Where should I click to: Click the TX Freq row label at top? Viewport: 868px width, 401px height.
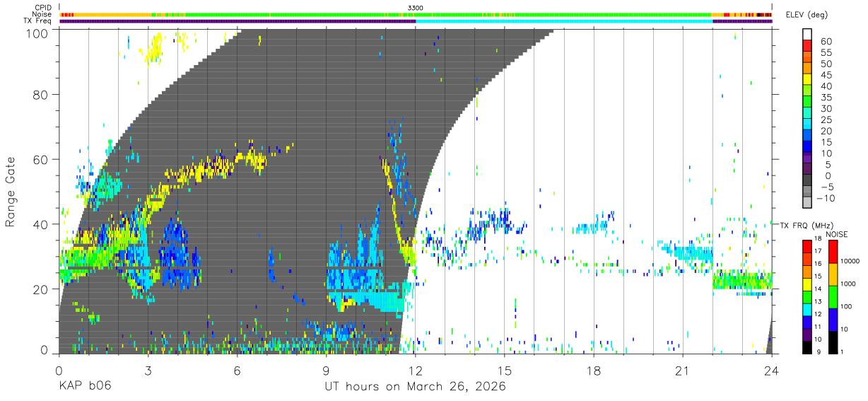click(37, 21)
